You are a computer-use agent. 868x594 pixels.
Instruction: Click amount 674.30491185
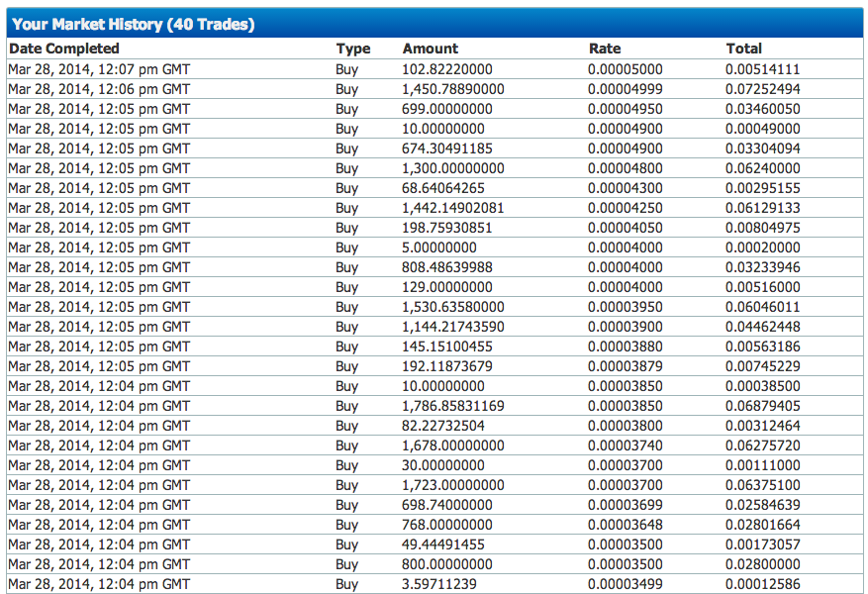click(447, 148)
